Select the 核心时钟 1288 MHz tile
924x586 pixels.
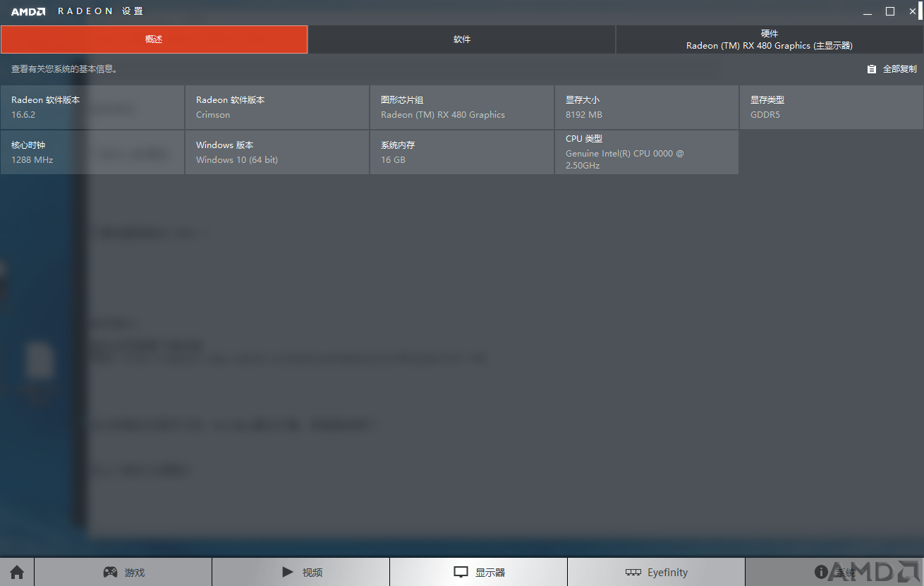[92, 152]
